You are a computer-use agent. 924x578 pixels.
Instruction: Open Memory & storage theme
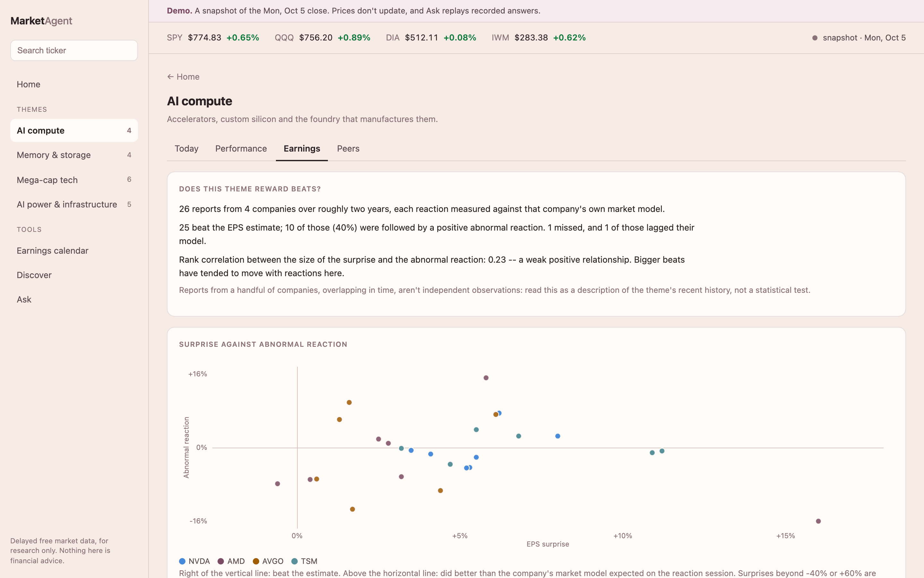click(x=74, y=155)
